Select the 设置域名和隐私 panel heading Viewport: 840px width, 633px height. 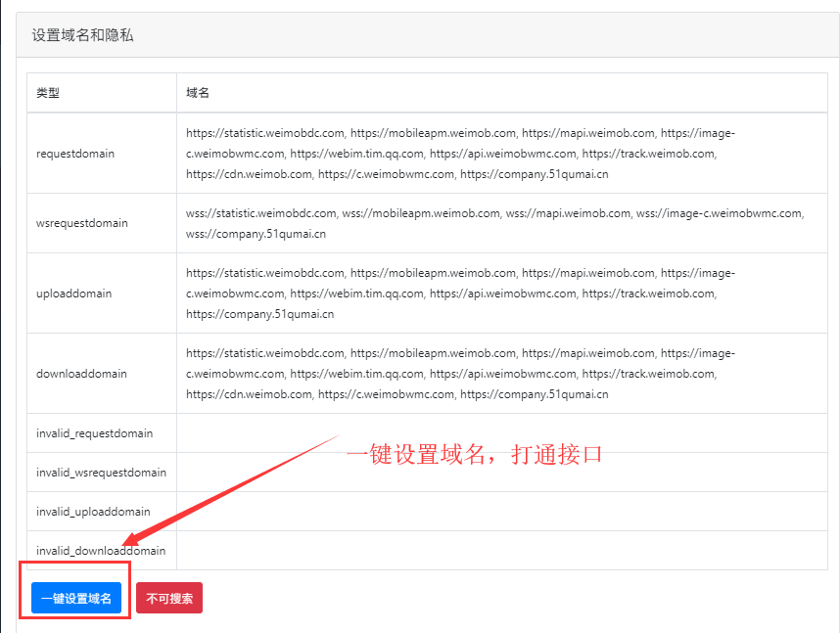click(82, 35)
